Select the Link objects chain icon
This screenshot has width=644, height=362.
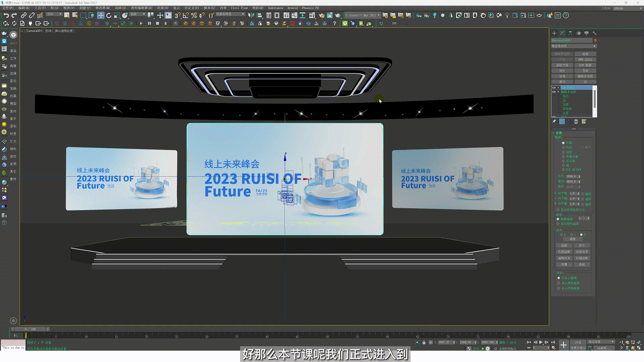(x=24, y=15)
